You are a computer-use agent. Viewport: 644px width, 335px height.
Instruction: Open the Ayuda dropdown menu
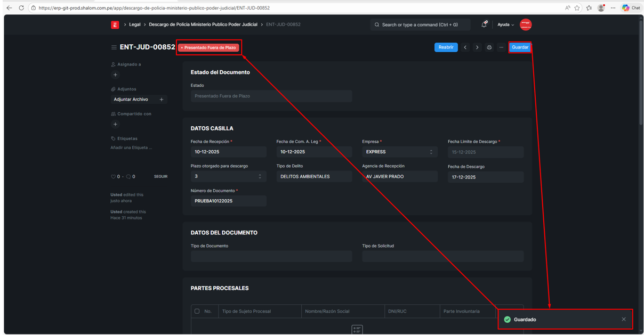pos(505,24)
